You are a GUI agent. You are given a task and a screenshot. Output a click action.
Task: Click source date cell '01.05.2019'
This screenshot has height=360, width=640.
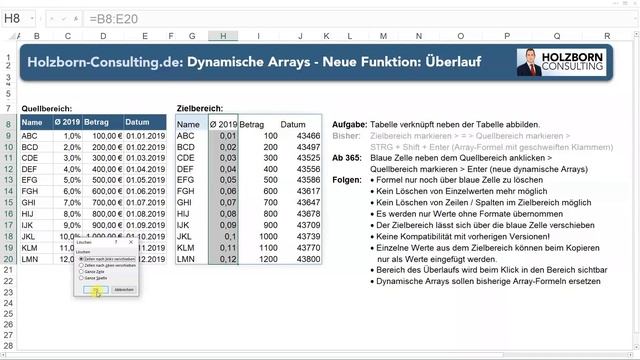[x=145, y=180]
